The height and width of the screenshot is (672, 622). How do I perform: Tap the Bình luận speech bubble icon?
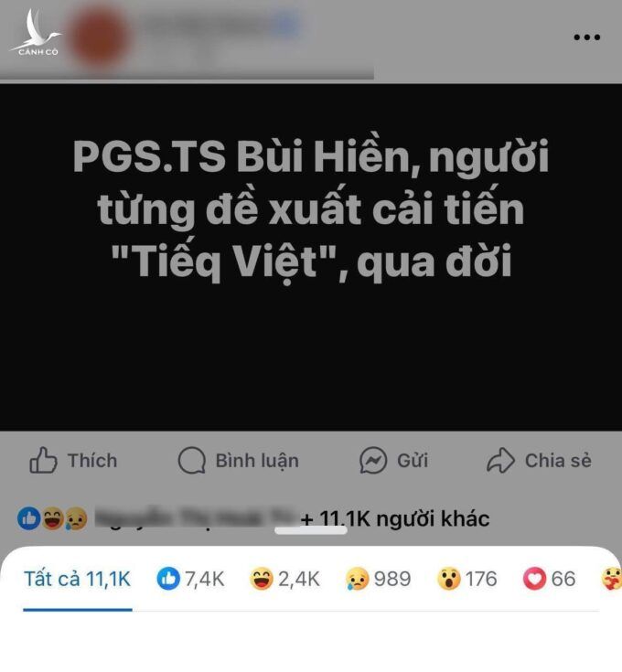coord(191,460)
